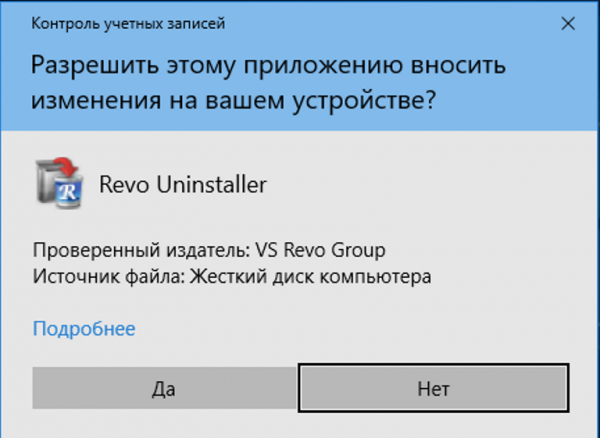Click the изменения на вашем устройстве question line
The height and width of the screenshot is (438, 600).
pos(233,101)
